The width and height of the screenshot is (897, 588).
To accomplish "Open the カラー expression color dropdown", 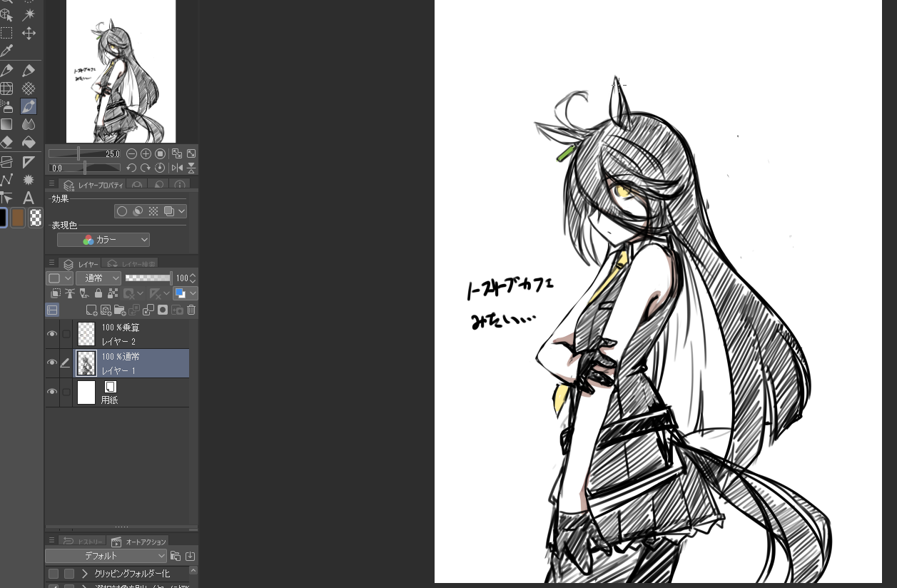I will [103, 240].
